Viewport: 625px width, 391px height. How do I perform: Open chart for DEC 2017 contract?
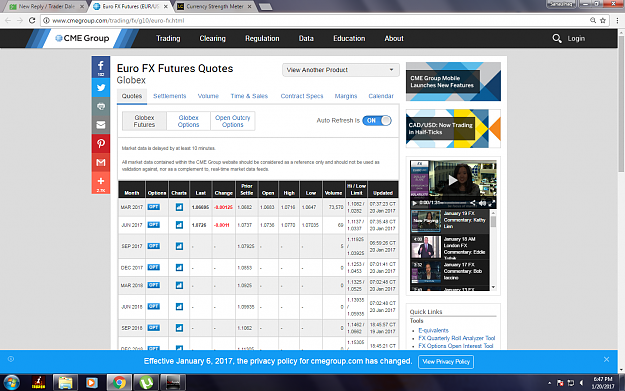179,267
